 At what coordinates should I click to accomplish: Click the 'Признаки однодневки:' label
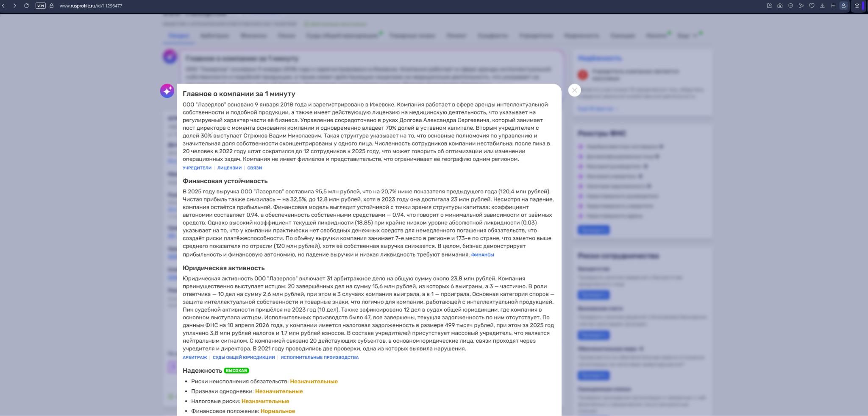[223, 391]
